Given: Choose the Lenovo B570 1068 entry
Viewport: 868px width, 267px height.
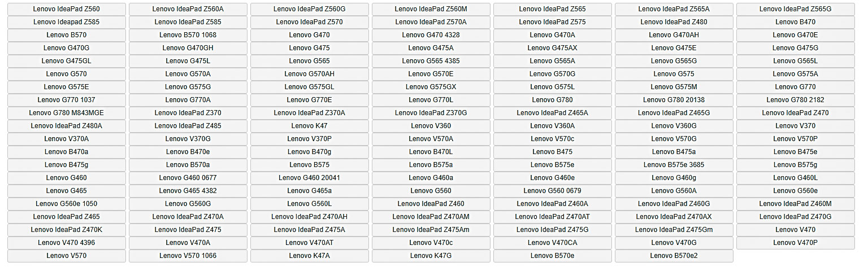Looking at the screenshot, I should click(x=188, y=35).
